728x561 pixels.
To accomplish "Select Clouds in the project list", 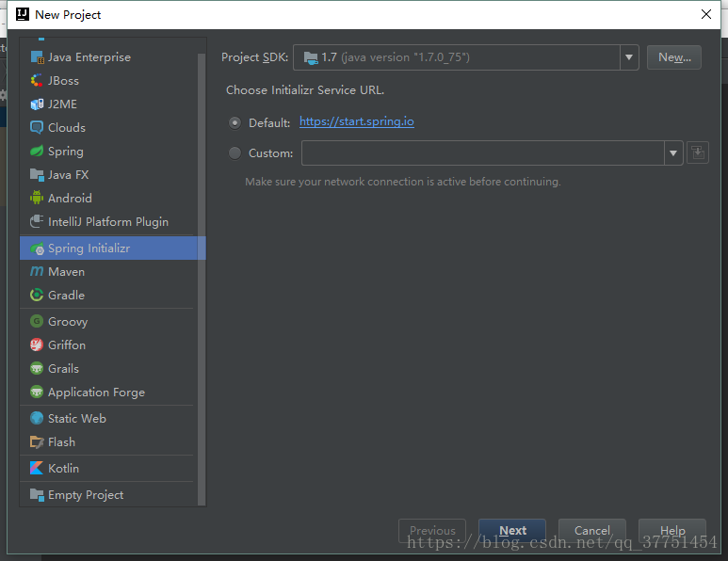I will click(x=108, y=128).
